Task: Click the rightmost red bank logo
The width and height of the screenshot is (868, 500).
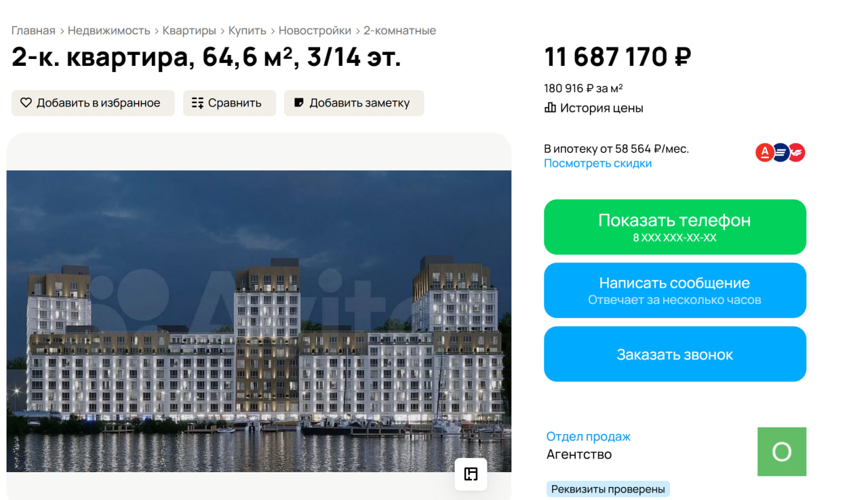Action: pyautogui.click(x=797, y=153)
